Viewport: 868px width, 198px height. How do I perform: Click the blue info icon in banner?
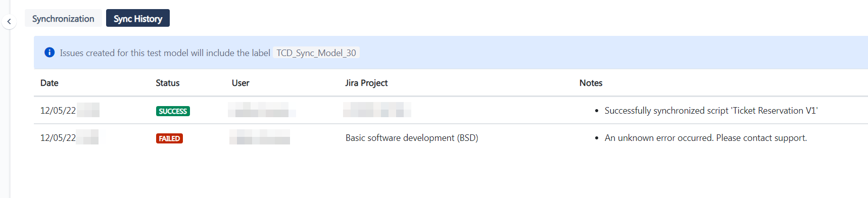pyautogui.click(x=50, y=53)
